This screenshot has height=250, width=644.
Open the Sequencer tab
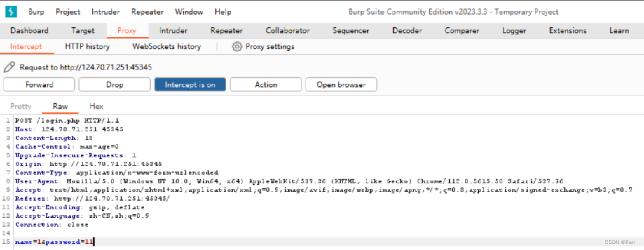tap(351, 31)
